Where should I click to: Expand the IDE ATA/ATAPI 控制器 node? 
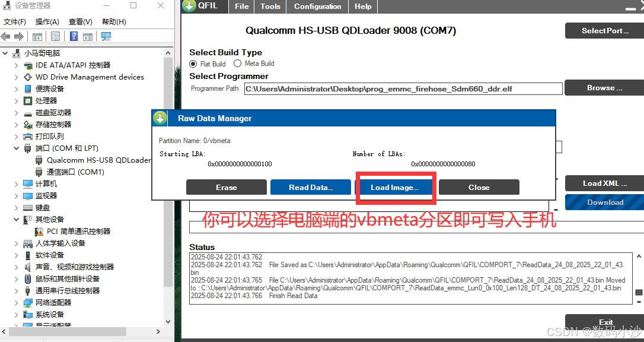click(x=17, y=65)
